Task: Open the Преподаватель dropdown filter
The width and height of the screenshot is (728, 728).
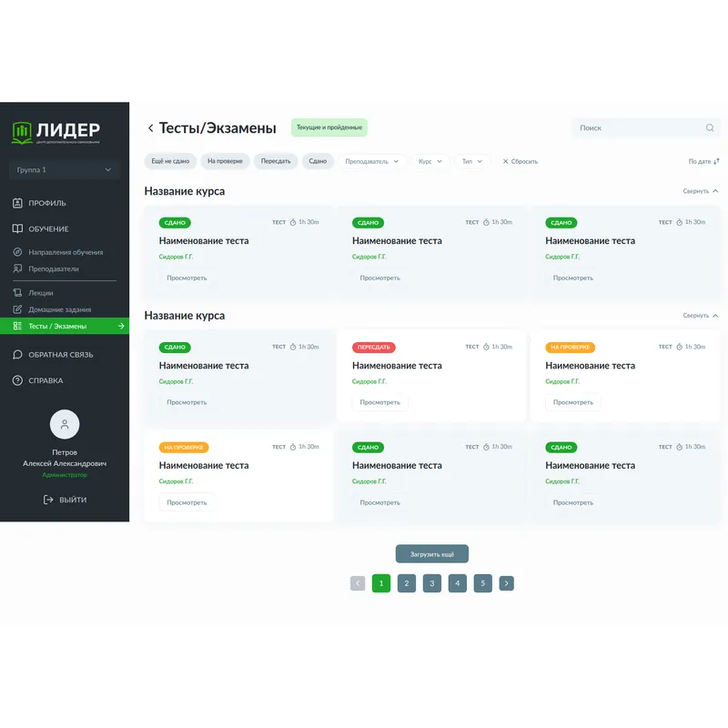Action: tap(371, 161)
